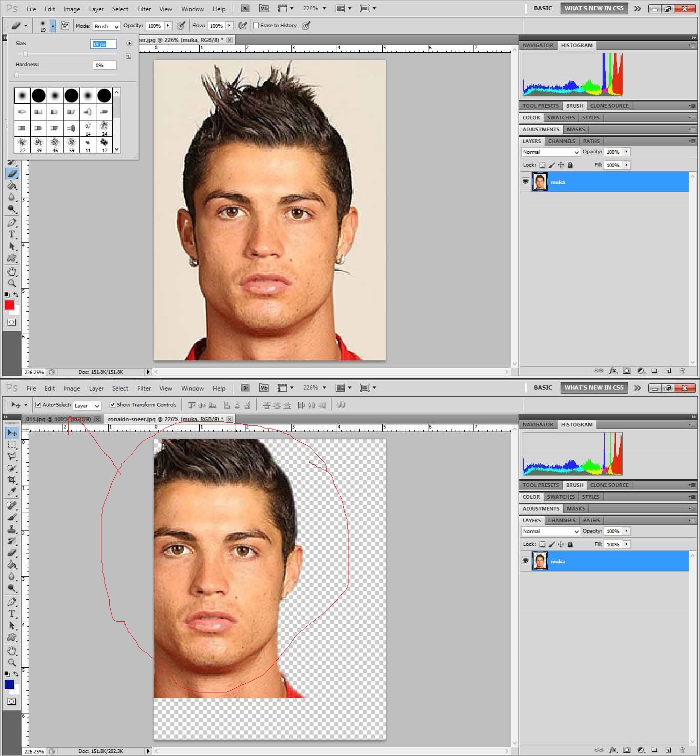700x756 pixels.
Task: Click the red foreground color swatch
Action: point(9,305)
